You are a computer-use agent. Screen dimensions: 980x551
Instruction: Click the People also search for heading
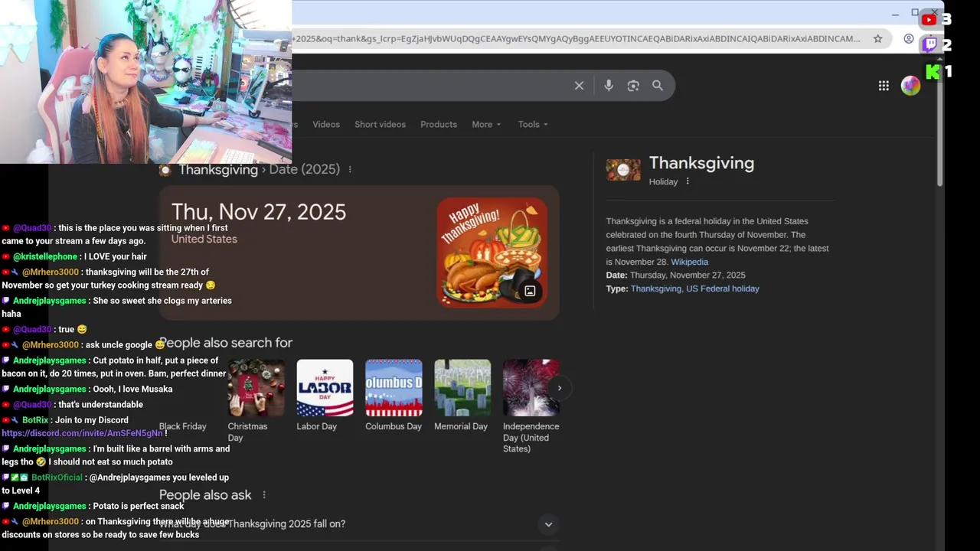[226, 343]
